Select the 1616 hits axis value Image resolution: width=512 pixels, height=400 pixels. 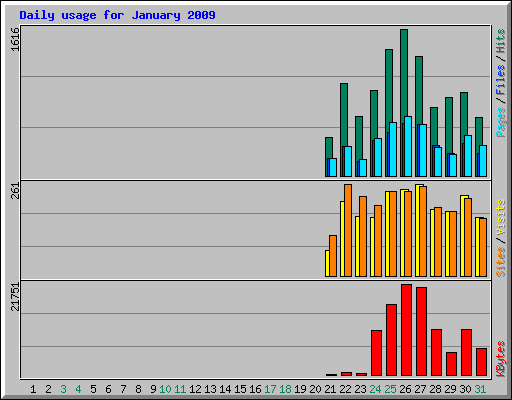pyautogui.click(x=15, y=39)
